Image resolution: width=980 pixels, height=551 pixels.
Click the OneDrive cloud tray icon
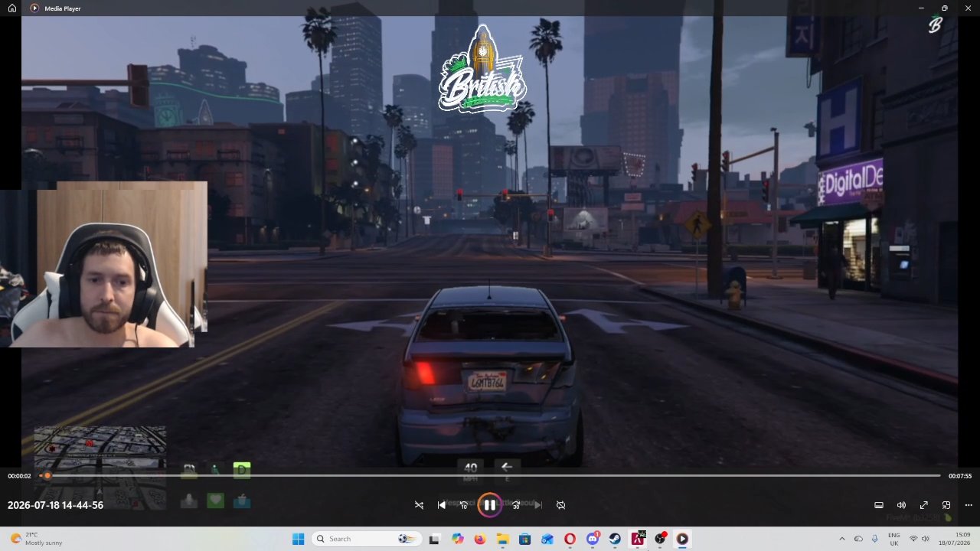858,539
